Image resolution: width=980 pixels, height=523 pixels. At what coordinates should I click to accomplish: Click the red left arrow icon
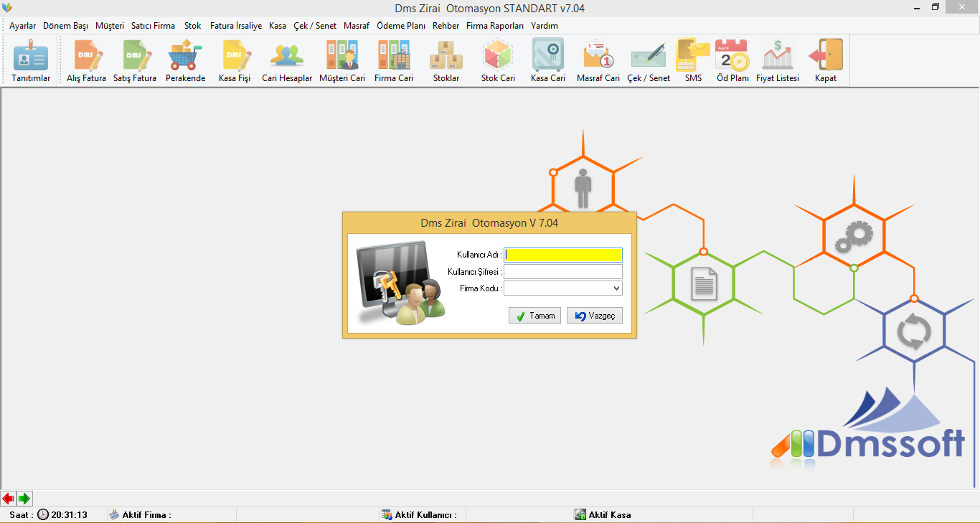[9, 499]
